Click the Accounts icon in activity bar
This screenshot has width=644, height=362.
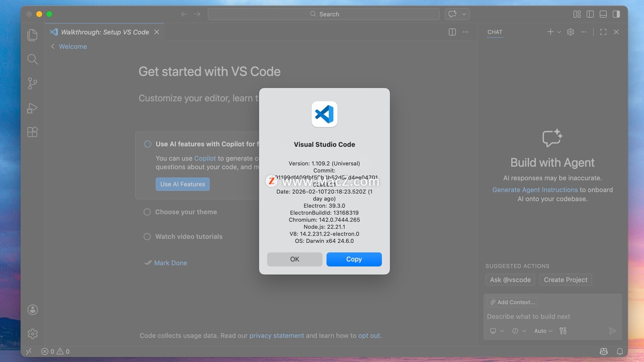33,310
